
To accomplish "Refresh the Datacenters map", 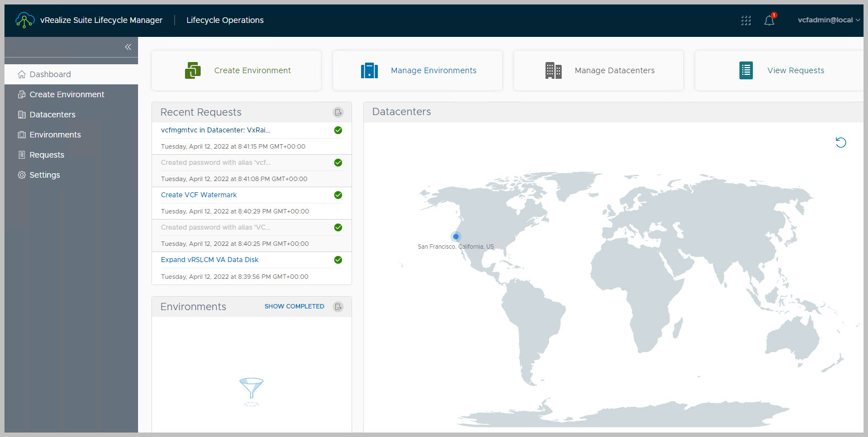I will point(841,142).
